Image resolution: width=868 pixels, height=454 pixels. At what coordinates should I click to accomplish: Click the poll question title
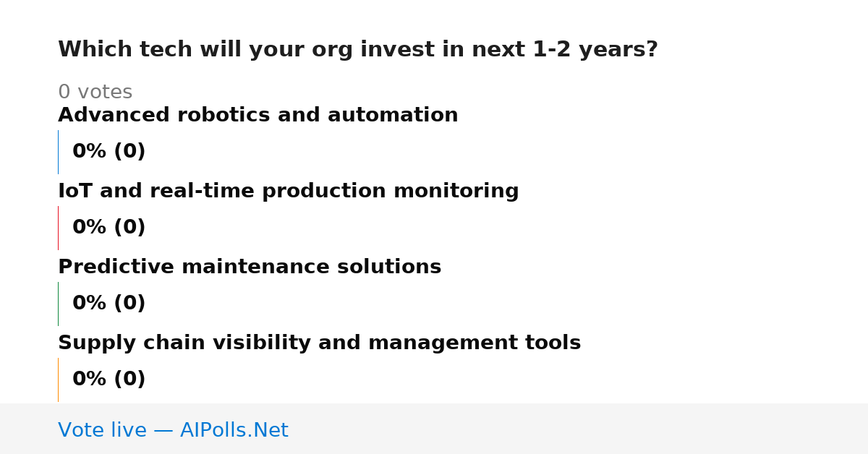(x=358, y=50)
